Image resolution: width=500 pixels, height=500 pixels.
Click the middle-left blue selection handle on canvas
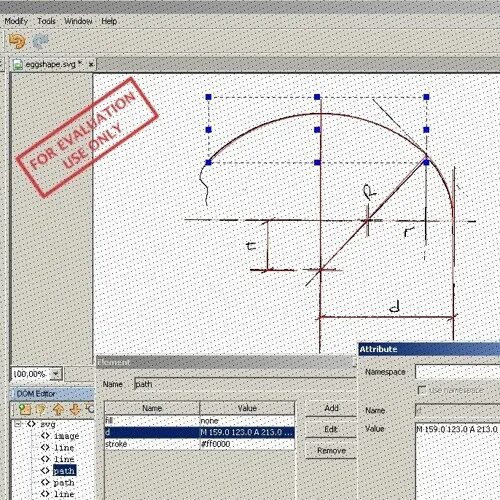click(x=209, y=130)
